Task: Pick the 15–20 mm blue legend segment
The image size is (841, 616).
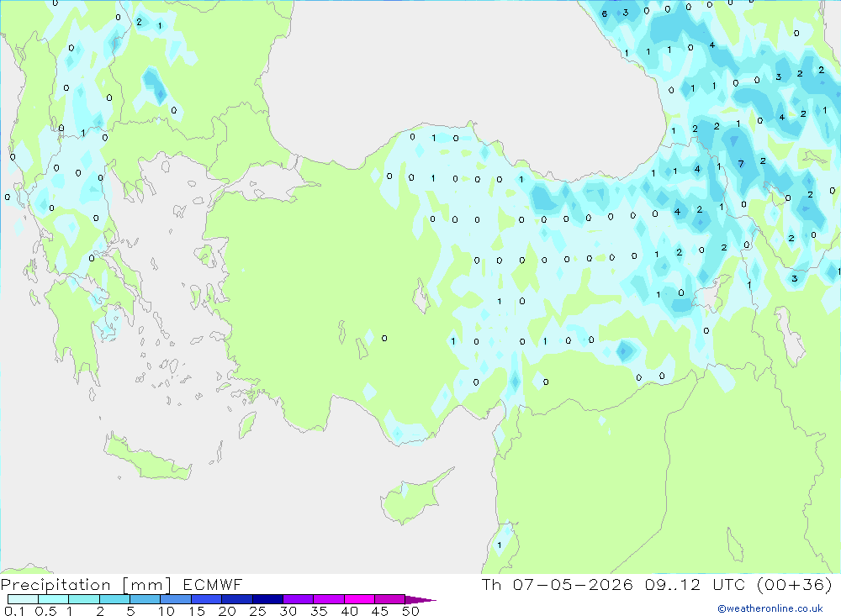Action: pos(207,599)
